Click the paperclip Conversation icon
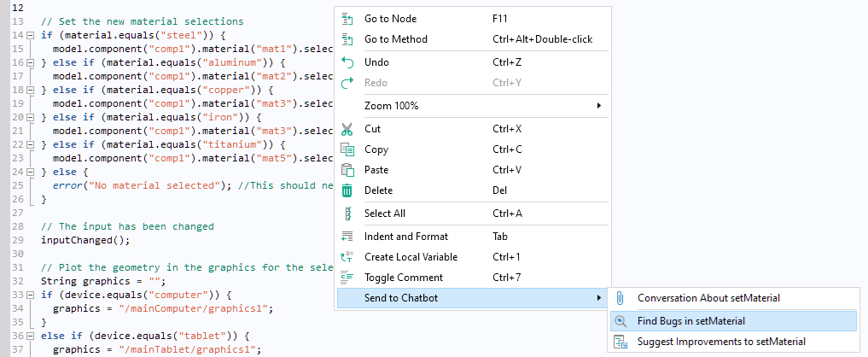 coord(620,298)
